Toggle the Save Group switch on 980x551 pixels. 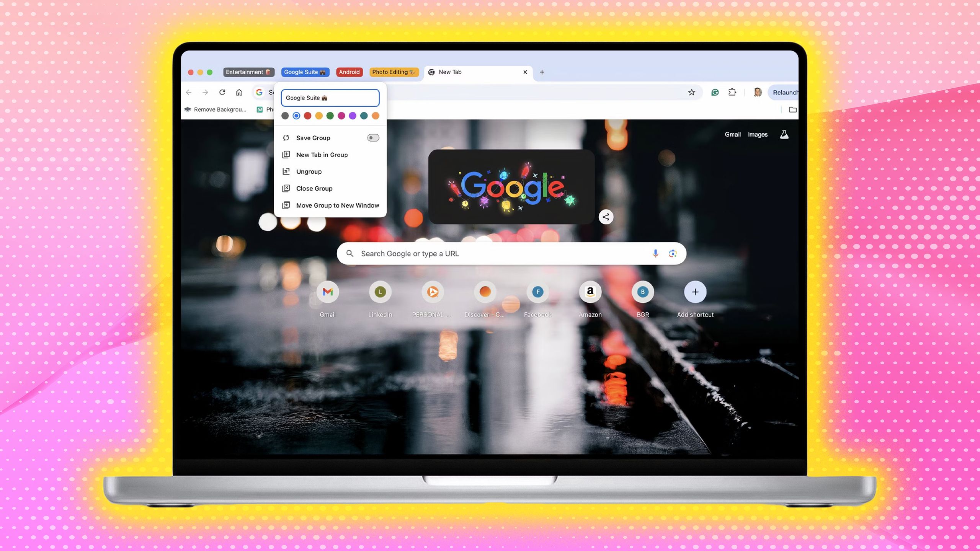click(x=373, y=137)
